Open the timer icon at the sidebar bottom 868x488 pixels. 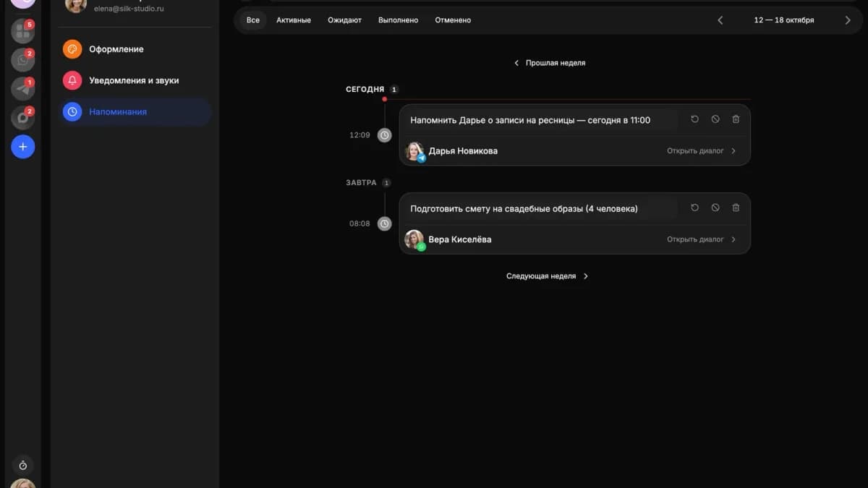(22, 466)
